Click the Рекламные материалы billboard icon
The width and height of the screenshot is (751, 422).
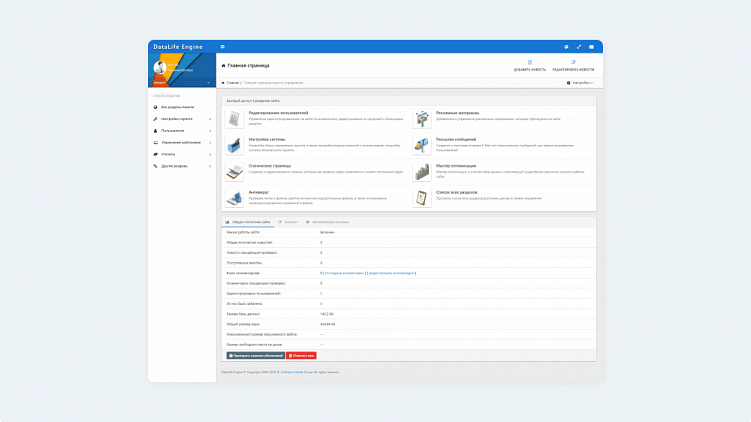coord(422,119)
